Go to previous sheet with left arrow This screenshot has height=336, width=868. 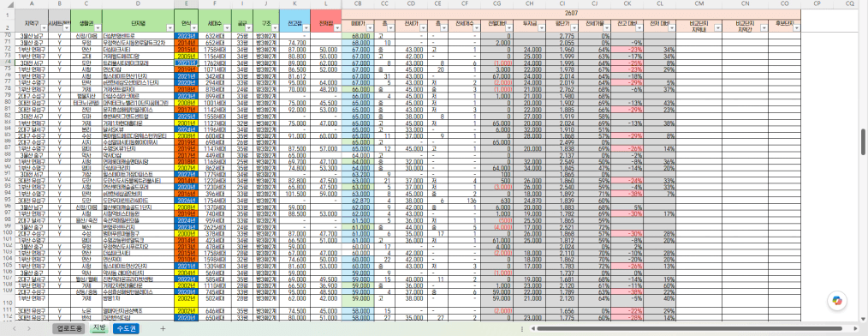pyautogui.click(x=15, y=329)
